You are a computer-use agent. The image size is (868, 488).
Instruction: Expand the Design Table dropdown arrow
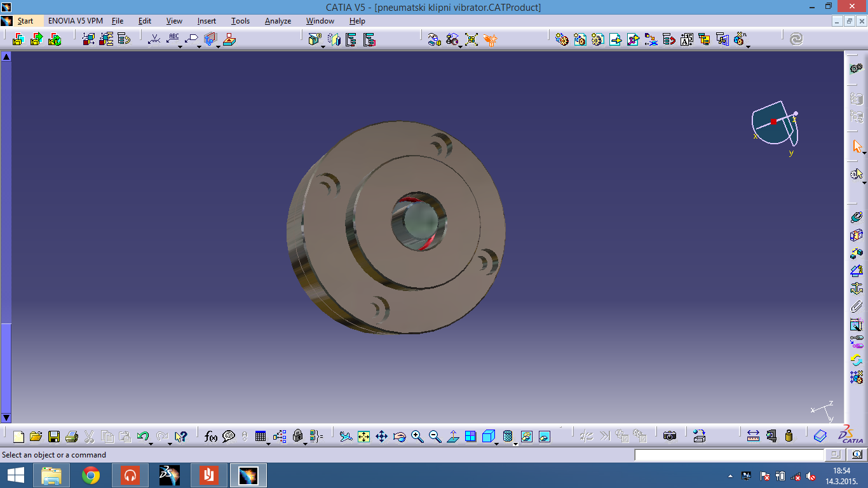coord(268,443)
